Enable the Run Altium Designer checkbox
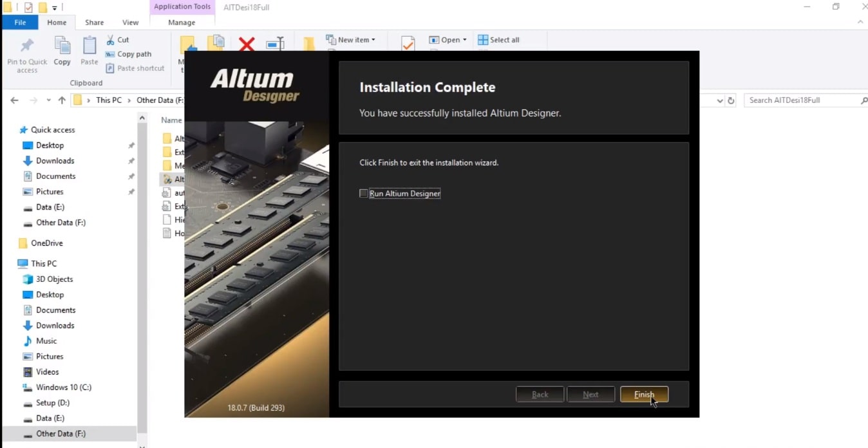 tap(364, 193)
